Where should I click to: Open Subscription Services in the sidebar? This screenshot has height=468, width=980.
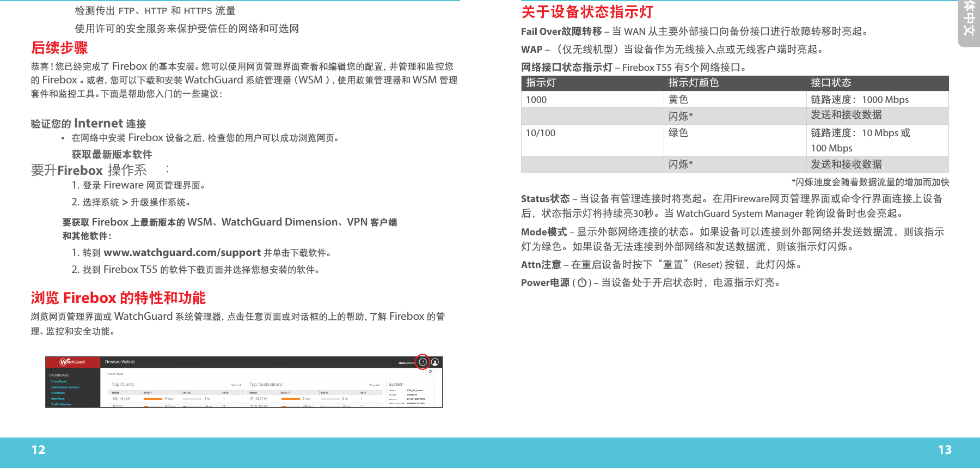[x=65, y=387]
